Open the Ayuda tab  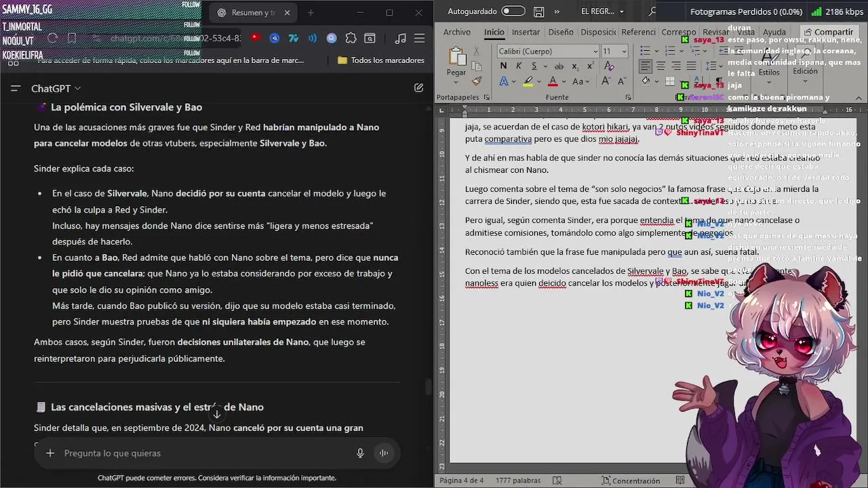point(774,32)
